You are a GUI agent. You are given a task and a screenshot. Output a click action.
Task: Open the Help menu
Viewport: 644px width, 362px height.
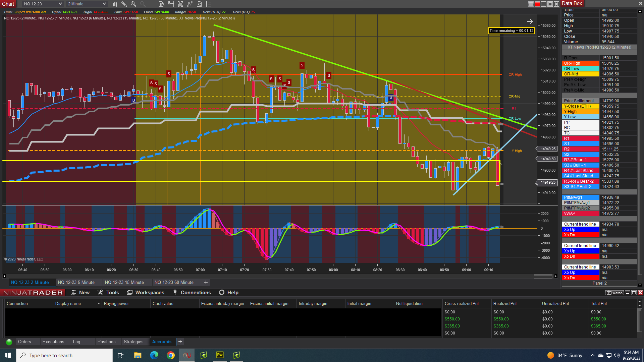point(229,293)
